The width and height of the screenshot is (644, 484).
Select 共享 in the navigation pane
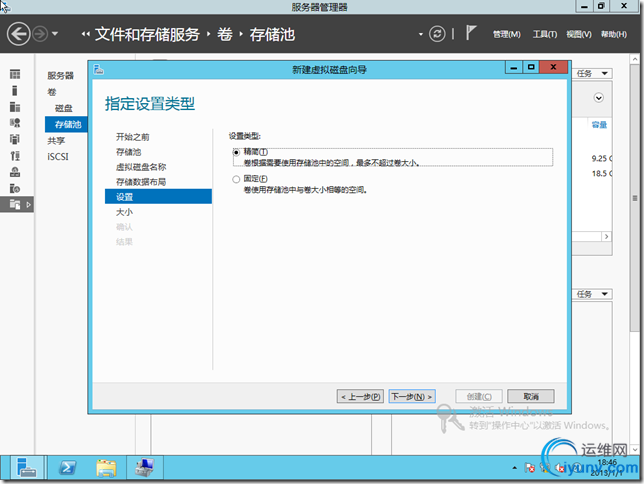pyautogui.click(x=56, y=141)
